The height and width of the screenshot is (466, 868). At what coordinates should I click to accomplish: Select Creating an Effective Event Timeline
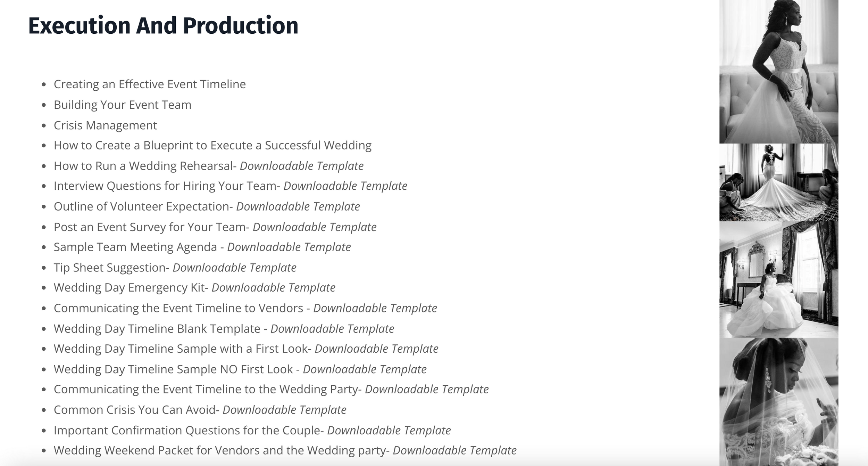pyautogui.click(x=150, y=84)
